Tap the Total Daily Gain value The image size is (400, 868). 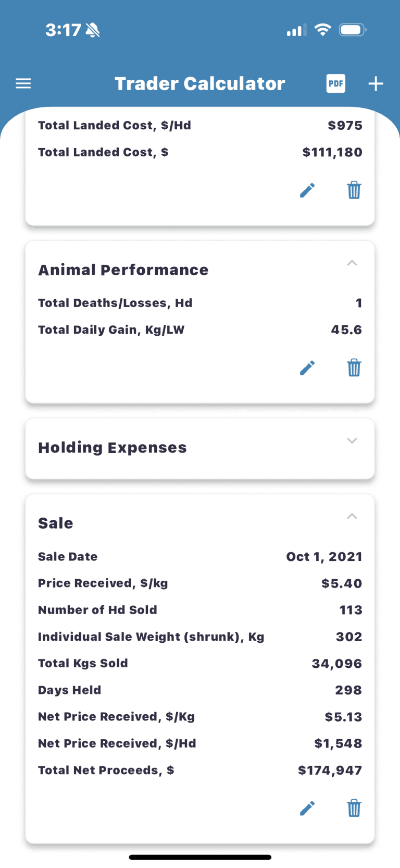coord(346,330)
